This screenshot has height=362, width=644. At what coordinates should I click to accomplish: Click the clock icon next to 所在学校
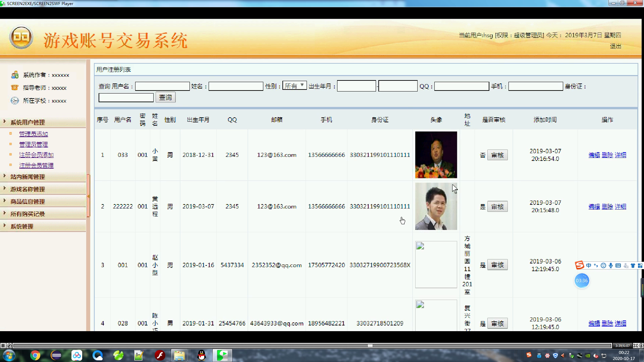click(15, 101)
